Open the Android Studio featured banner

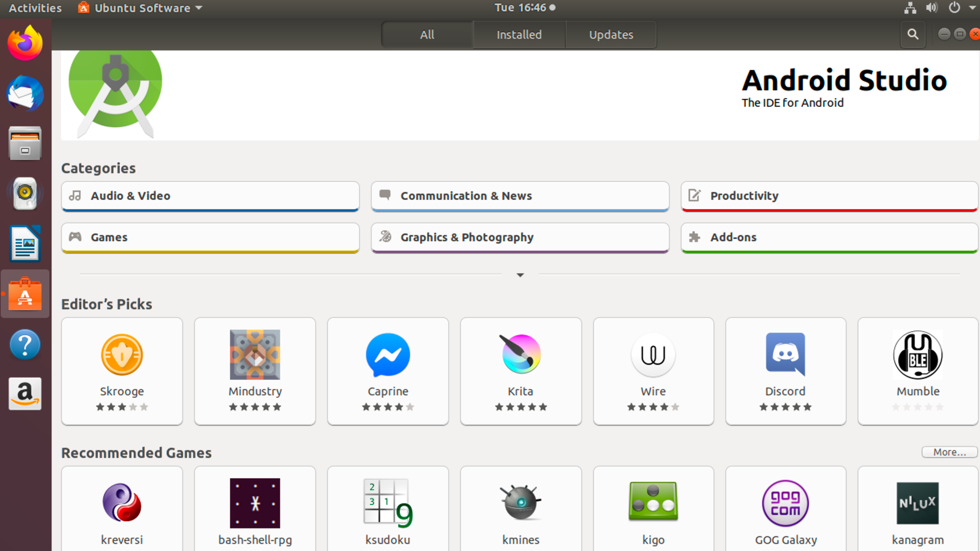pos(520,95)
